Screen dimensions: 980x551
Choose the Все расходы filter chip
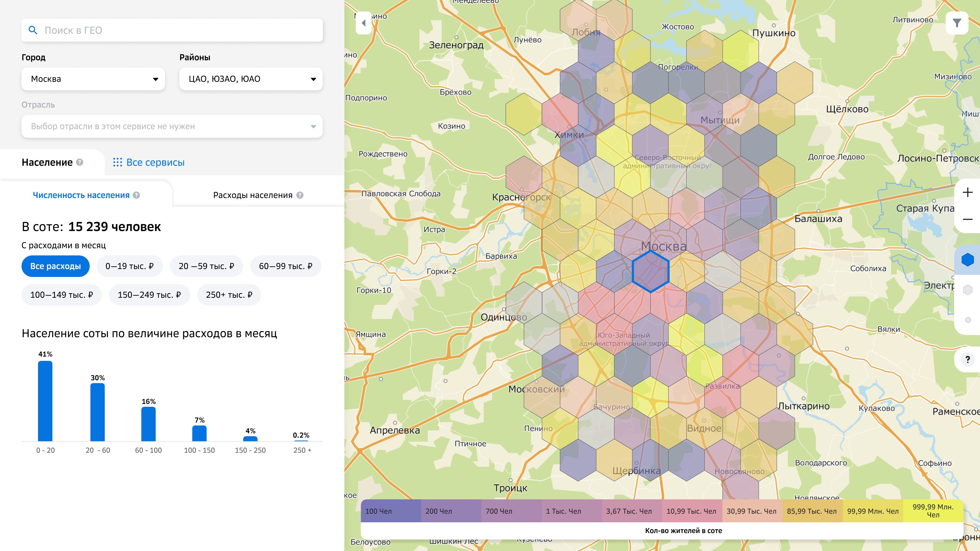[x=55, y=266]
